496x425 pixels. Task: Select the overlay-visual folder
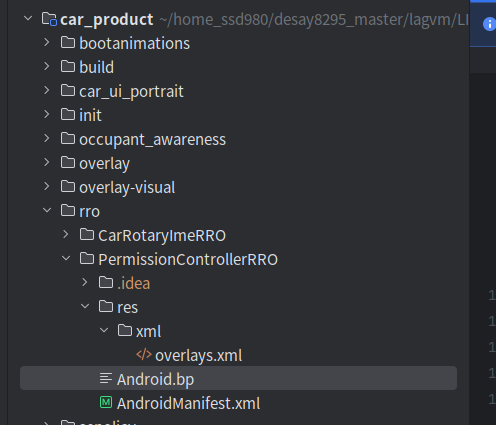(127, 187)
